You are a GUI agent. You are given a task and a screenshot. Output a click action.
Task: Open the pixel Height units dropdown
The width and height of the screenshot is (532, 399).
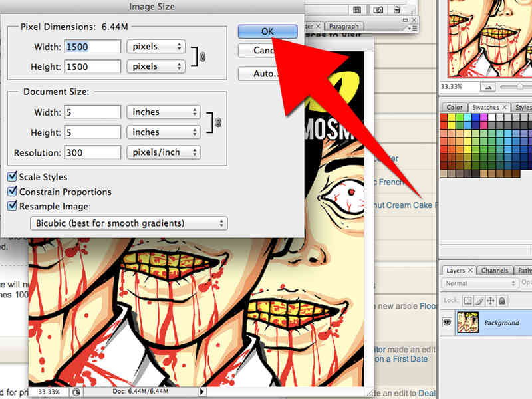[156, 66]
